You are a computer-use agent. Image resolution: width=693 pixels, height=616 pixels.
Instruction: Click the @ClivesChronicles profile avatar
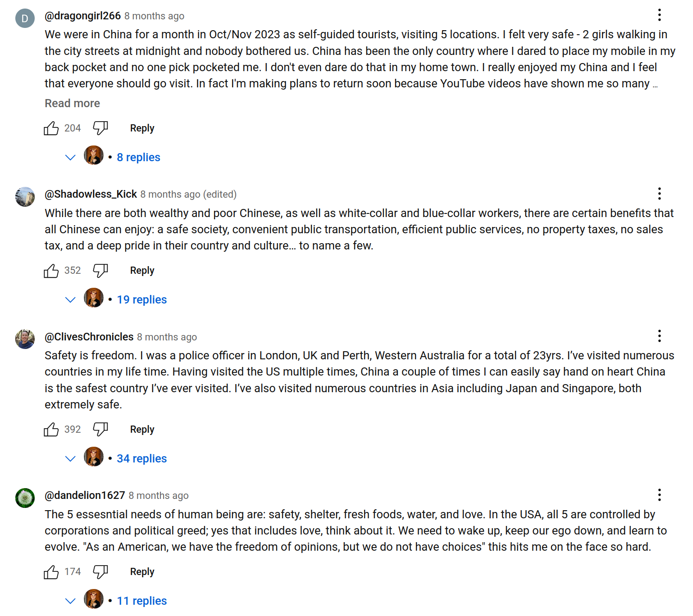pyautogui.click(x=25, y=339)
